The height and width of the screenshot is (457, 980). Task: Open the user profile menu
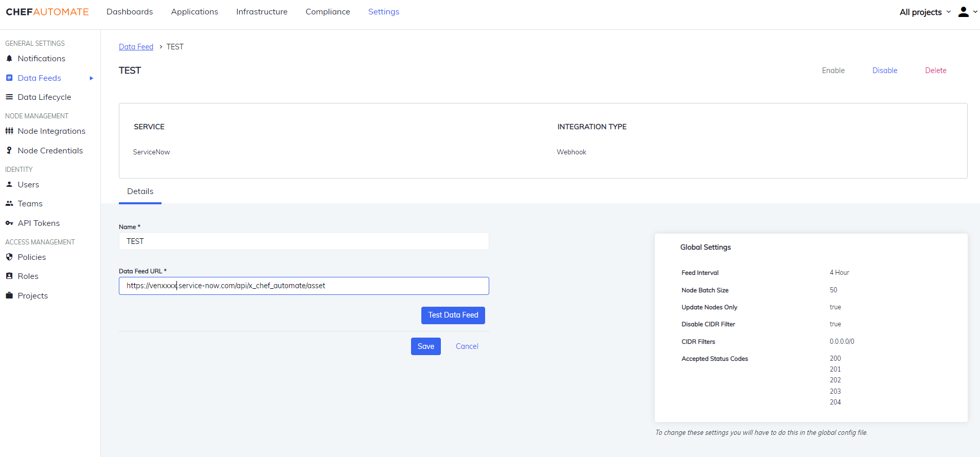point(967,12)
